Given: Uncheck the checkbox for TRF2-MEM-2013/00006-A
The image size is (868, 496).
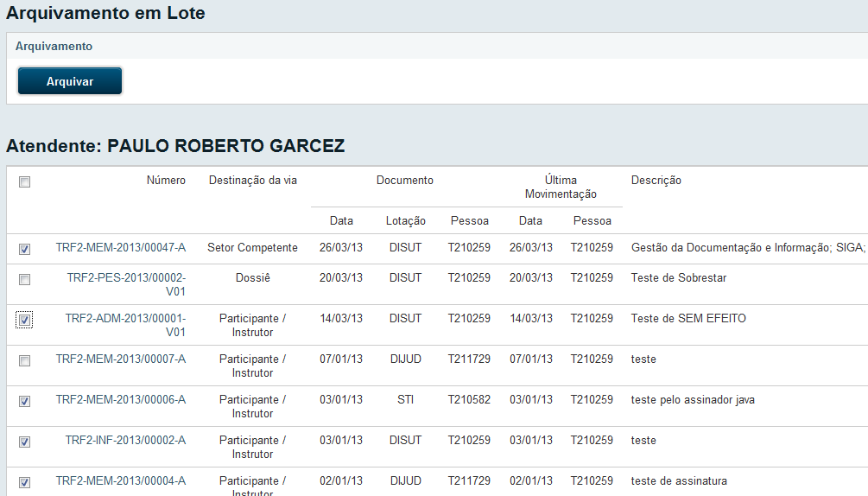Looking at the screenshot, I should click(x=24, y=401).
